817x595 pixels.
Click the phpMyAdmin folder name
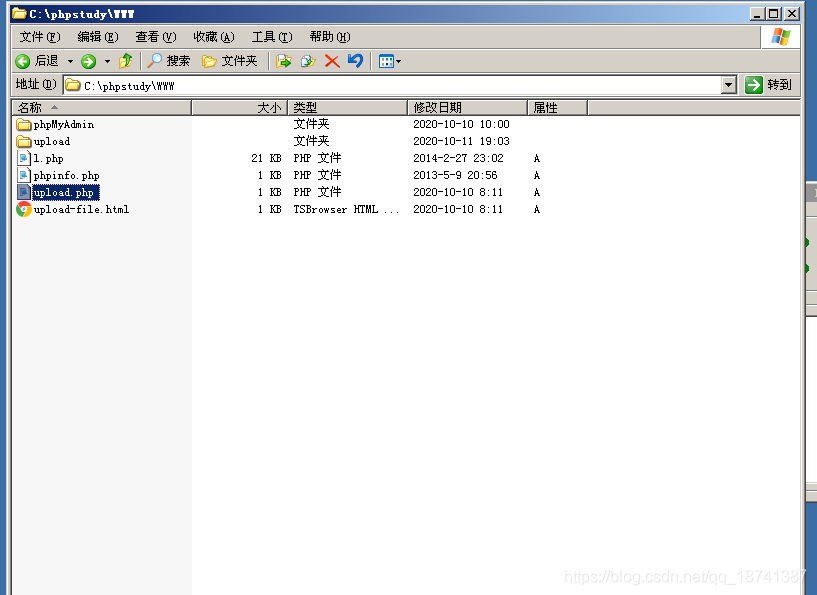pyautogui.click(x=64, y=125)
